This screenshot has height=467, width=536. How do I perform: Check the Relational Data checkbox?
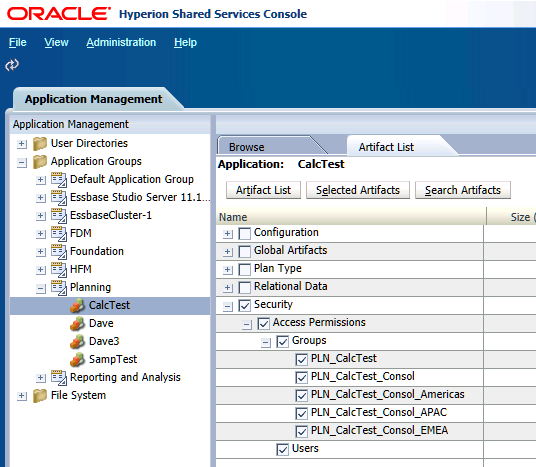245,288
